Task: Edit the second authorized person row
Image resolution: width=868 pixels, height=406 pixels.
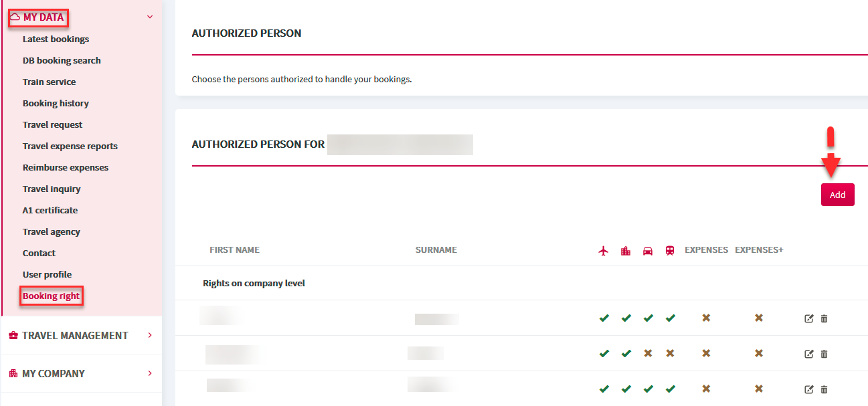Action: pos(808,354)
